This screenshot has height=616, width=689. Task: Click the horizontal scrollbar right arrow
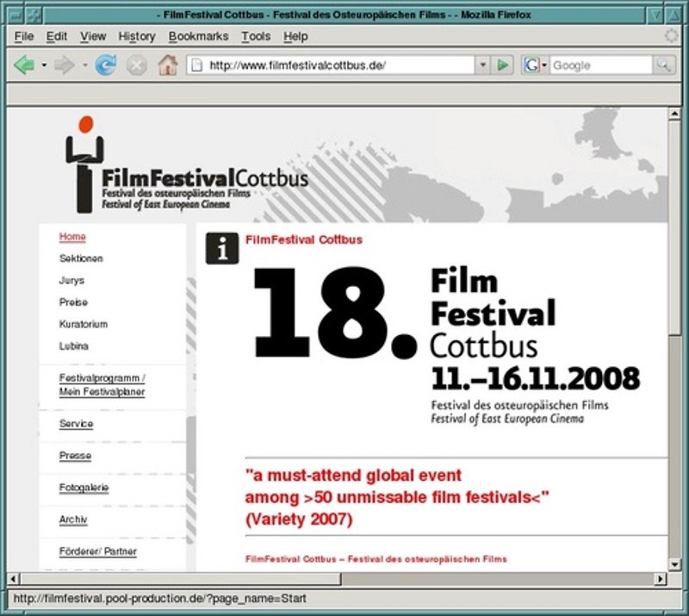click(x=661, y=579)
